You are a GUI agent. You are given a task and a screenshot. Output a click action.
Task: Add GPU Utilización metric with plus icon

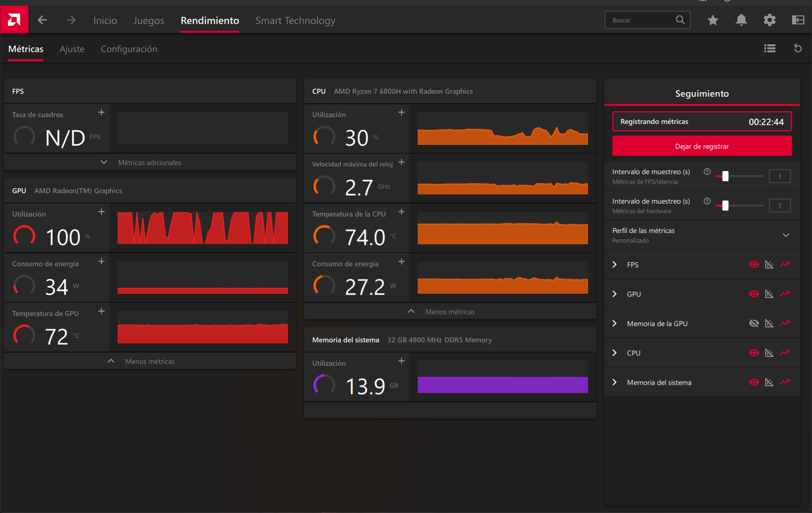tap(101, 212)
